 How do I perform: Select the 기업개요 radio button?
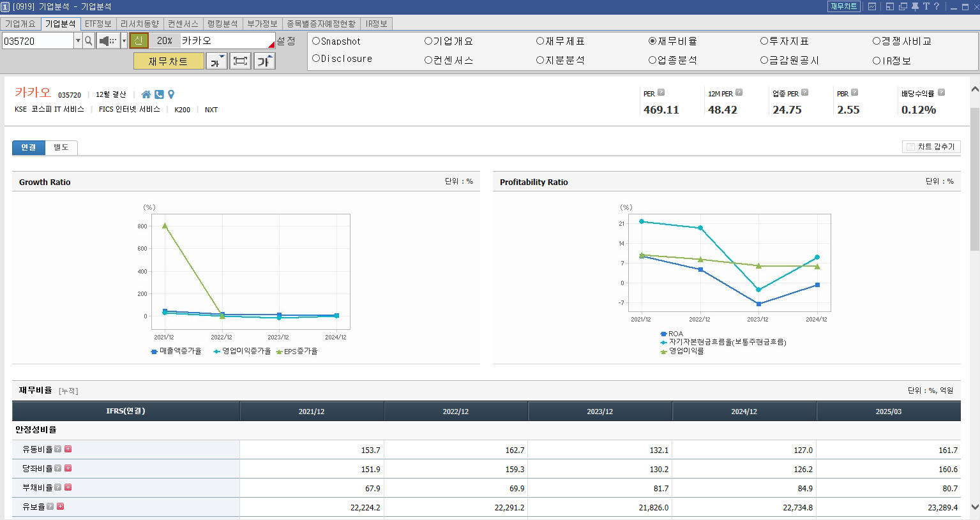tap(428, 41)
